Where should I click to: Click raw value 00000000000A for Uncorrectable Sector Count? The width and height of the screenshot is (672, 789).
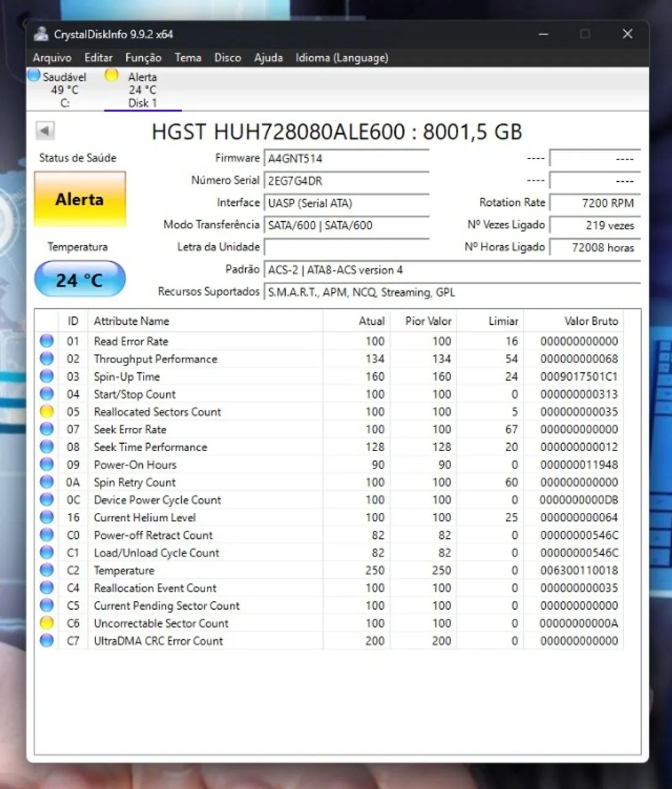[579, 623]
